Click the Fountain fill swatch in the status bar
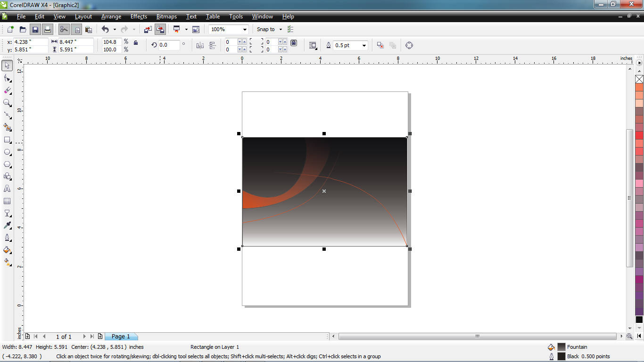Image resolution: width=644 pixels, height=362 pixels. pyautogui.click(x=561, y=347)
